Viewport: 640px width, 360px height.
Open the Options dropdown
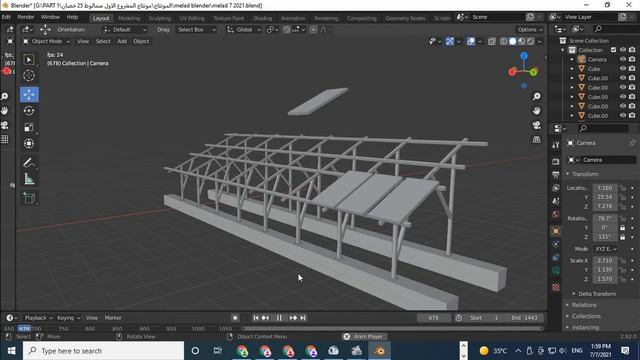(529, 29)
